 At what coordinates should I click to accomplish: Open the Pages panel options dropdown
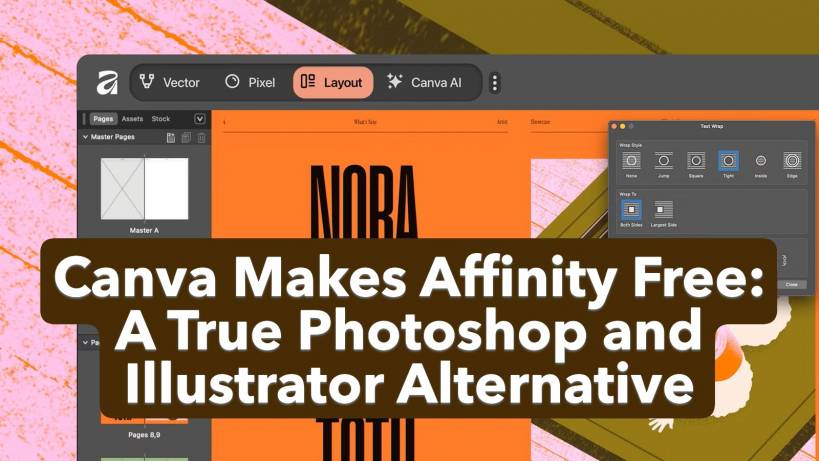tap(199, 118)
